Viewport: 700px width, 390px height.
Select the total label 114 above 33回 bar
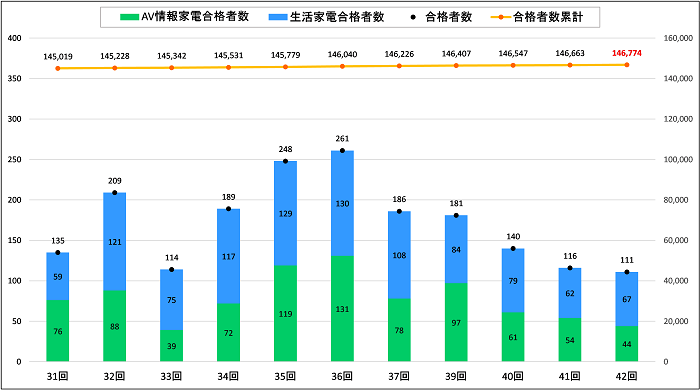coord(171,258)
